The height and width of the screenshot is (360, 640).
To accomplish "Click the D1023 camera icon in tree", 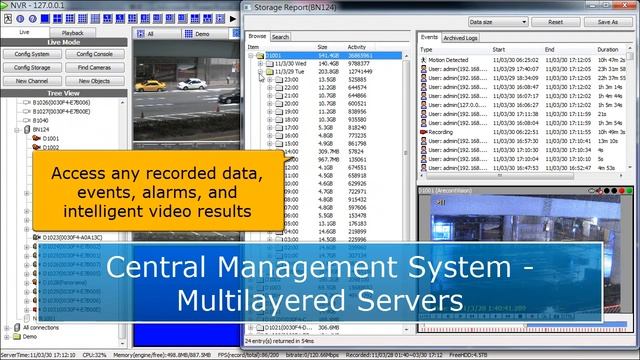I will pos(36,237).
